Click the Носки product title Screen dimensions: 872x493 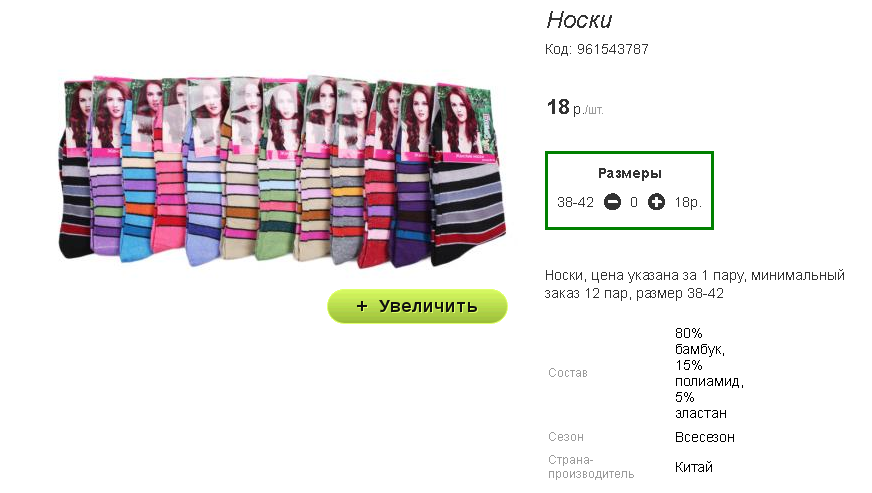coord(579,20)
